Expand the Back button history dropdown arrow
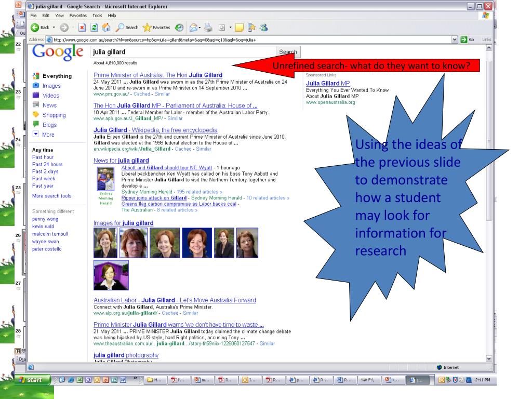The height and width of the screenshot is (399, 532). pyautogui.click(x=54, y=28)
